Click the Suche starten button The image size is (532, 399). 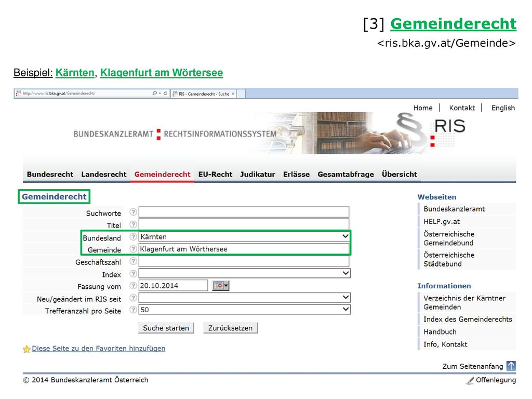point(166,328)
